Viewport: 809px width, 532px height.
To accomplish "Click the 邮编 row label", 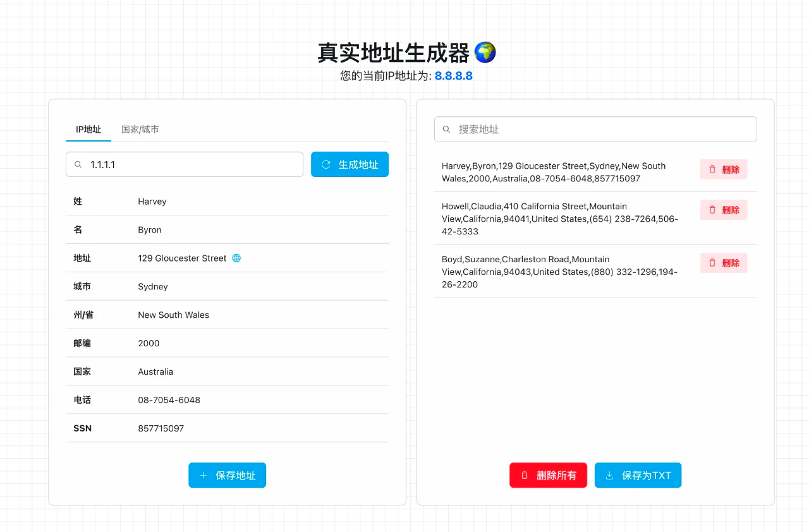I will pos(82,343).
